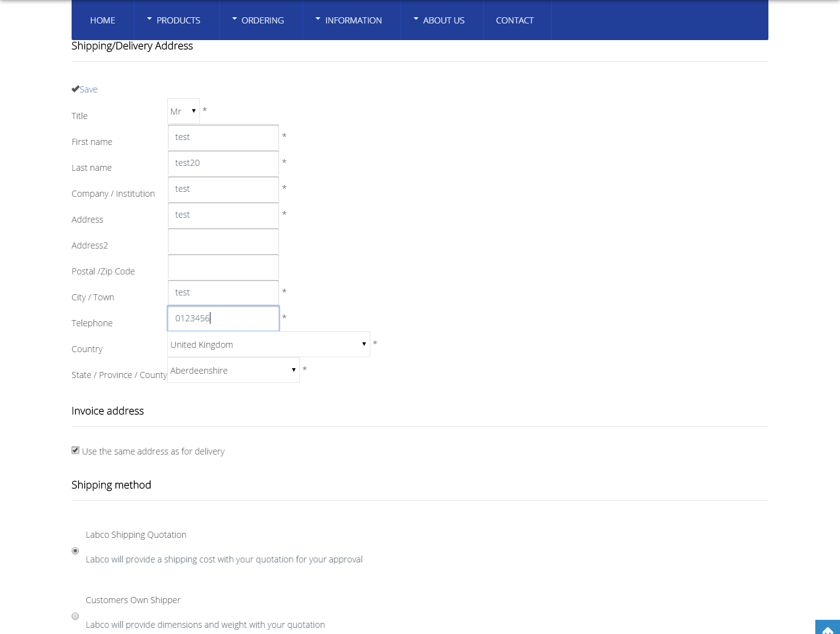Open the About Us menu

tap(442, 20)
